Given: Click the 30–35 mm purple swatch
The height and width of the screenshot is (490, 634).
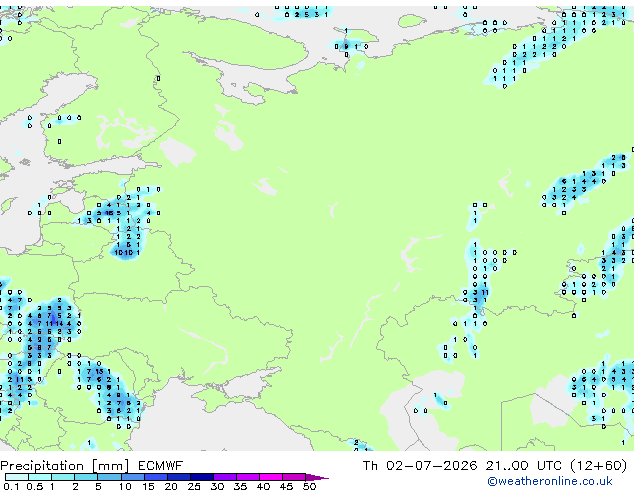Looking at the screenshot, I should (224, 477).
